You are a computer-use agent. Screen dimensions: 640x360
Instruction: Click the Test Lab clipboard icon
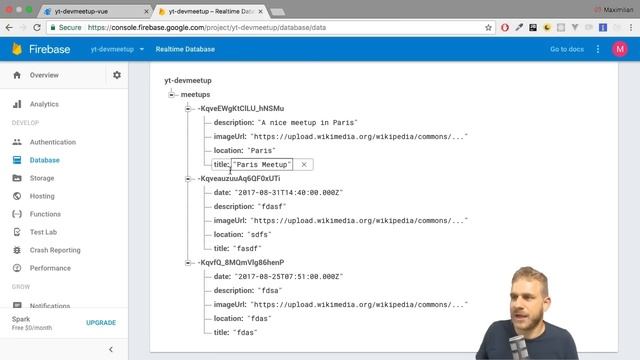(x=17, y=232)
